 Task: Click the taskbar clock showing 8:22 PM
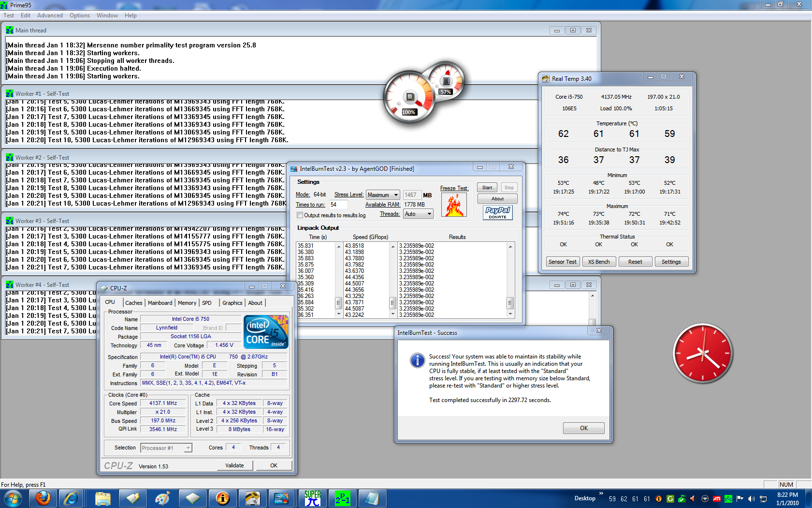tap(787, 499)
